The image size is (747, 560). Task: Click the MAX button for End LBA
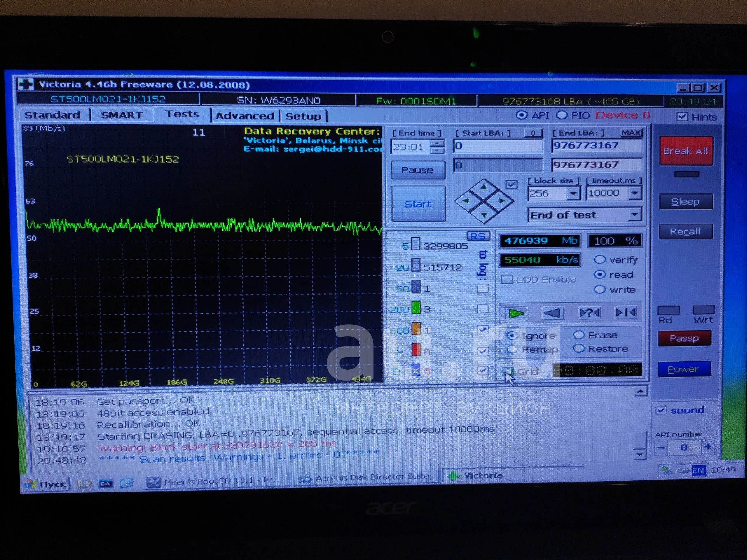coord(631,133)
